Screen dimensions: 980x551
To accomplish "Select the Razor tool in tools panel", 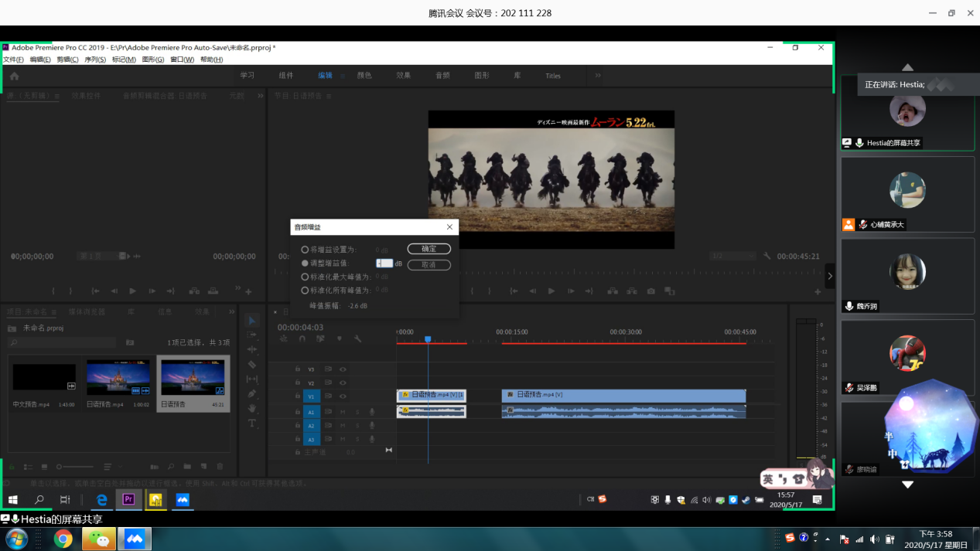I will pos(252,365).
